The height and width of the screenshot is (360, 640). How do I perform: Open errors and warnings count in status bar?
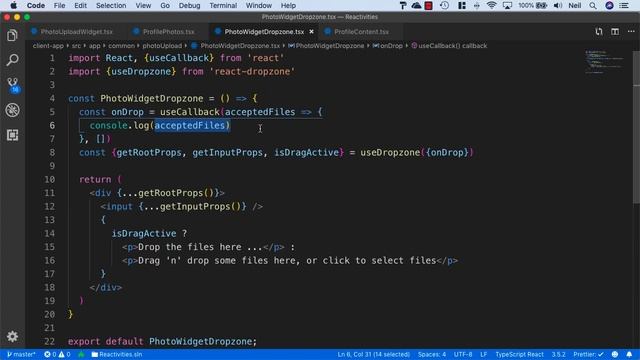click(x=57, y=354)
